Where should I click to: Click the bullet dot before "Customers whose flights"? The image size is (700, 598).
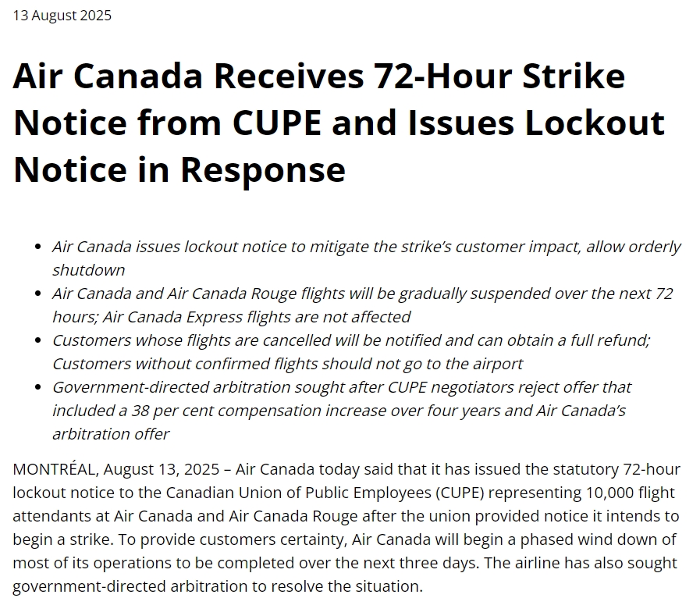(x=37, y=341)
